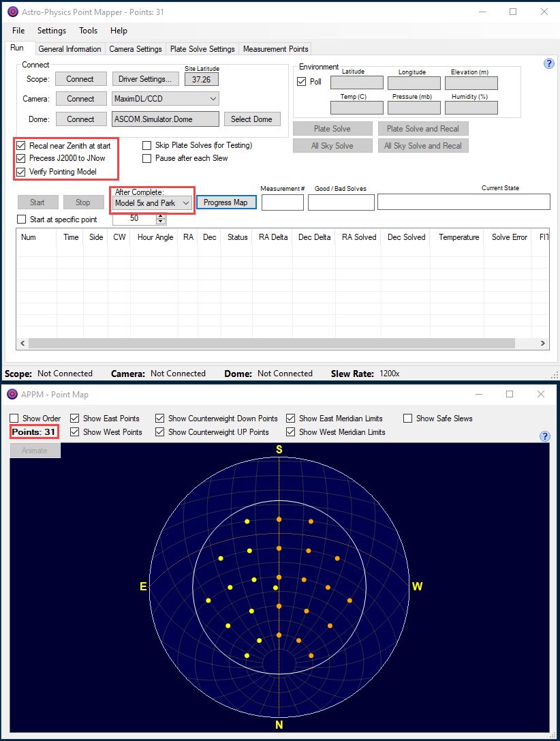Click the ASCOM.Simulator.Dome field
Image resolution: width=560 pixels, height=741 pixels.
pos(166,119)
